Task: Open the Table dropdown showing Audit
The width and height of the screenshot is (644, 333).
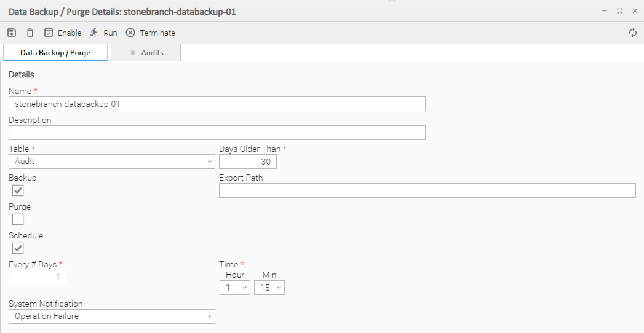Action: [111, 162]
